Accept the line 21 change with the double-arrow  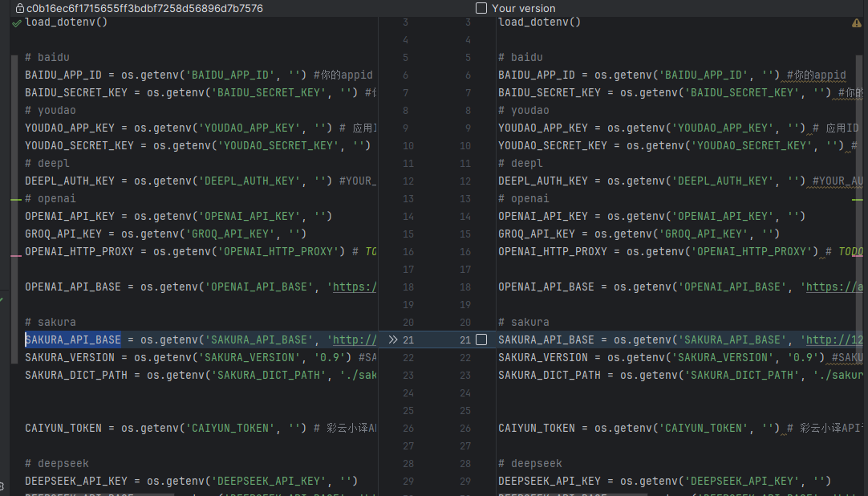tap(393, 339)
